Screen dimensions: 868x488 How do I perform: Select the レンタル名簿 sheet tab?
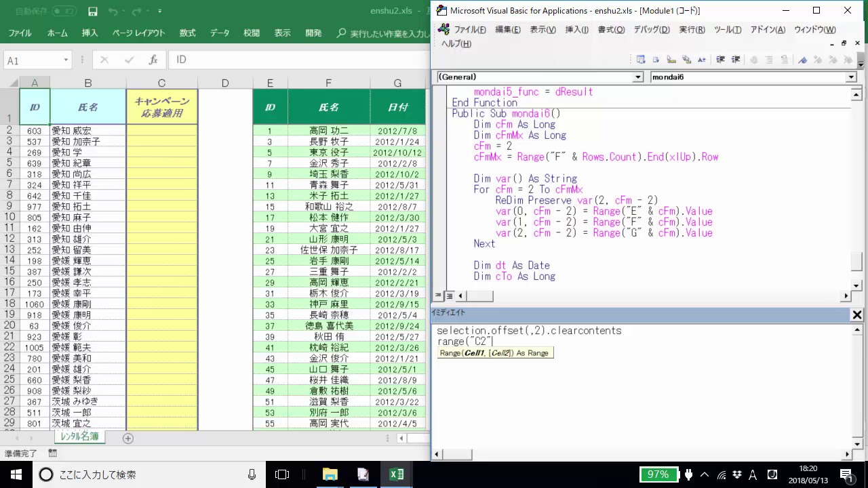pyautogui.click(x=79, y=436)
